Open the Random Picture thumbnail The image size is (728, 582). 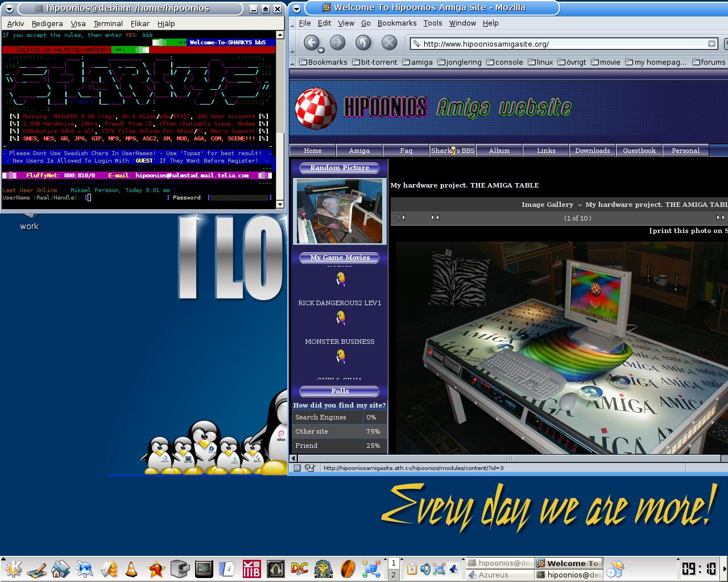[x=340, y=211]
